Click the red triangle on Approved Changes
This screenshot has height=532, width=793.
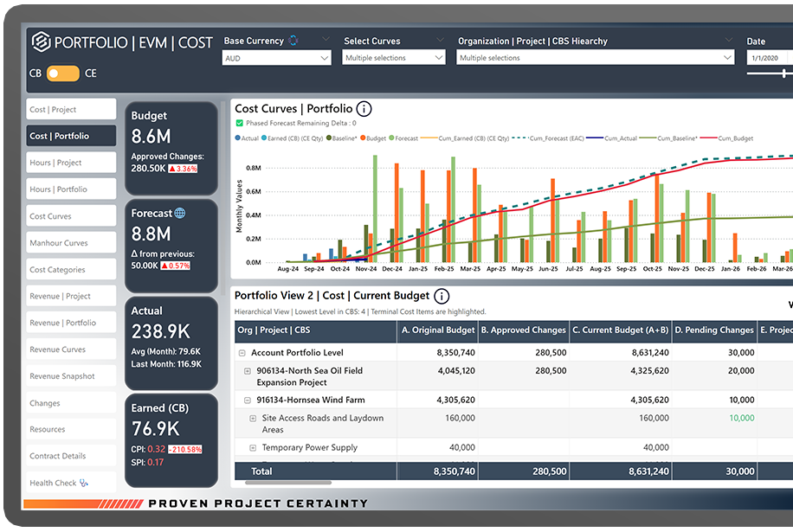coord(174,168)
